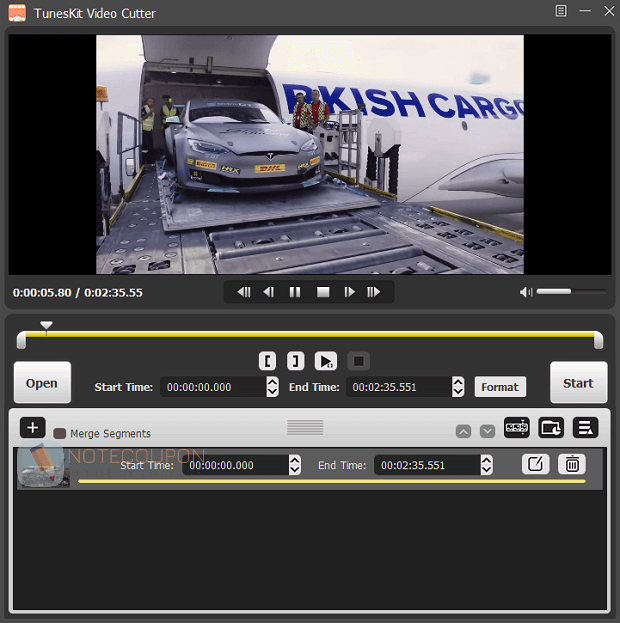The width and height of the screenshot is (620, 623).
Task: Increase segment row Start Time
Action: [x=294, y=460]
